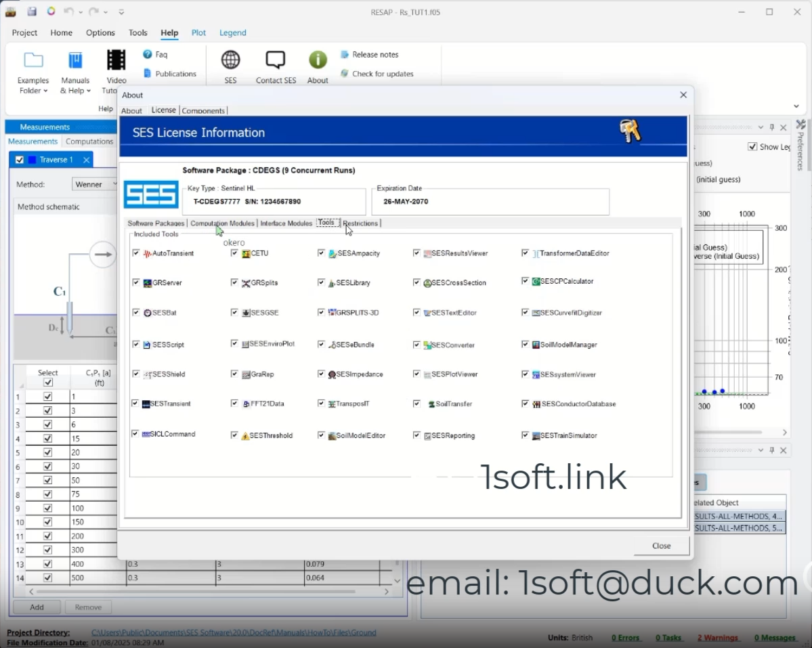Click the SESResultsViewer tool icon
The height and width of the screenshot is (648, 812).
427,254
